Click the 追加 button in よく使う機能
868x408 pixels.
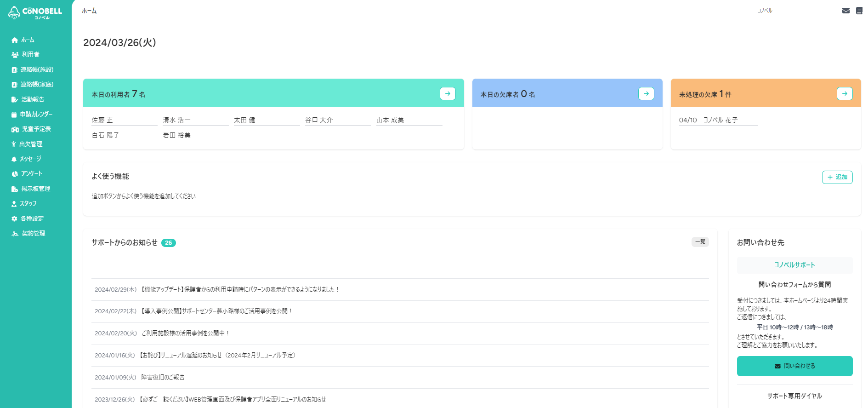837,177
